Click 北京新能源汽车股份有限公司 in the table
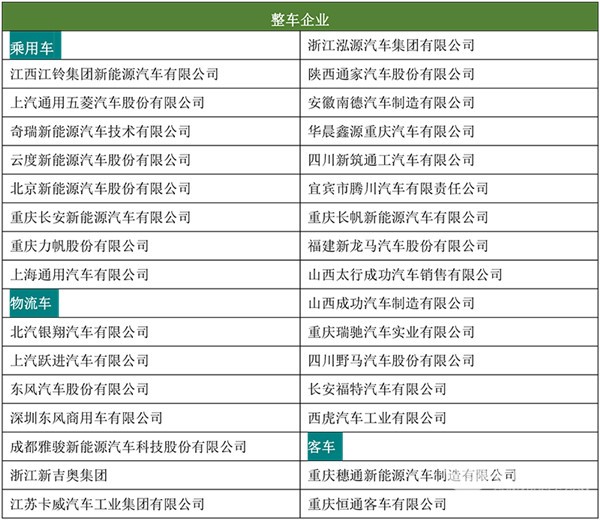 tap(100, 188)
